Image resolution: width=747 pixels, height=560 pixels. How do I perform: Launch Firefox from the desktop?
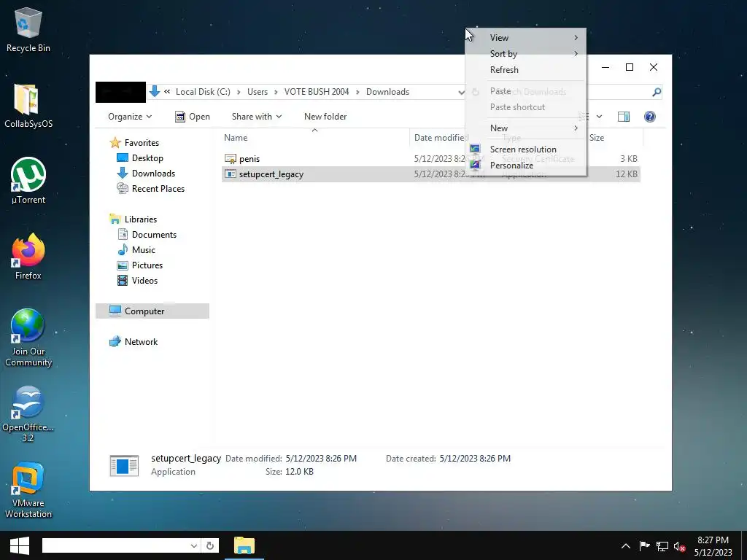click(28, 257)
